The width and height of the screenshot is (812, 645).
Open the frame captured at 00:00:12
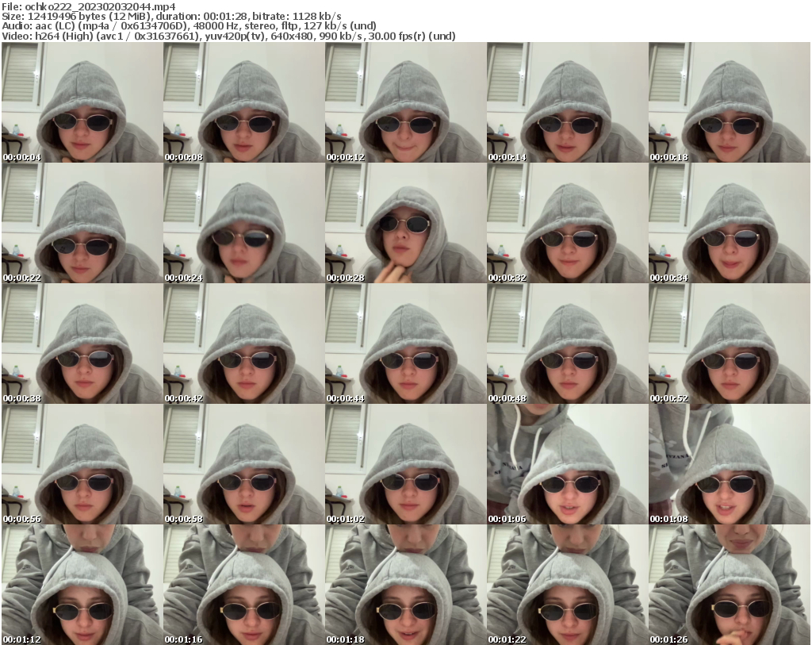tap(406, 103)
